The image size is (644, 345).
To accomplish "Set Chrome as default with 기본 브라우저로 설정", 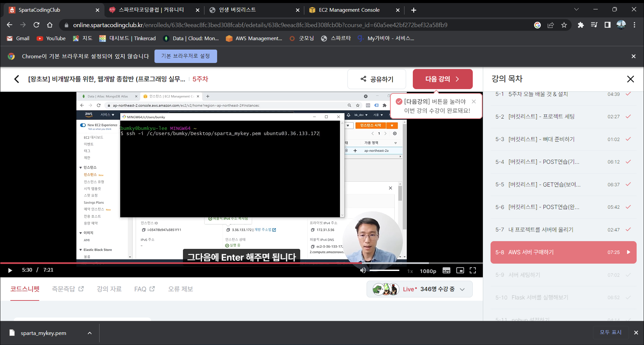I will (186, 56).
